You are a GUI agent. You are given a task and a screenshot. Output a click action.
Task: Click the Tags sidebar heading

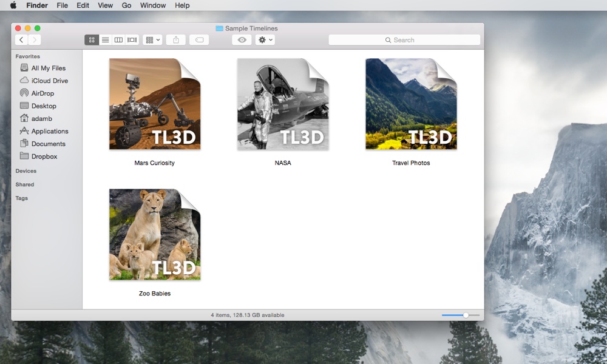22,198
